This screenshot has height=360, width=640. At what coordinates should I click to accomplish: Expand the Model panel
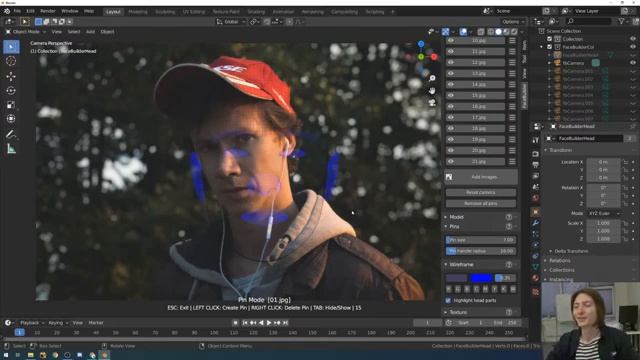click(x=456, y=217)
